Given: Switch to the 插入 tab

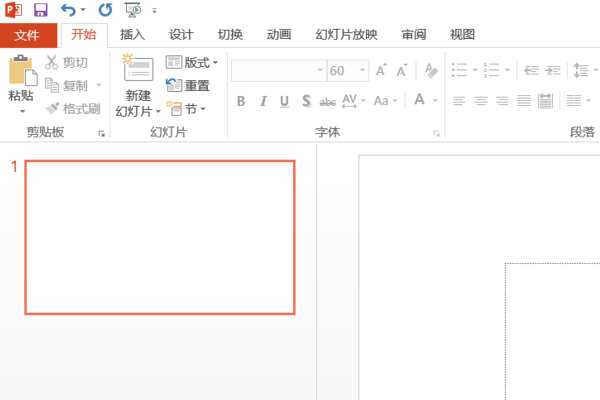Looking at the screenshot, I should (x=132, y=35).
